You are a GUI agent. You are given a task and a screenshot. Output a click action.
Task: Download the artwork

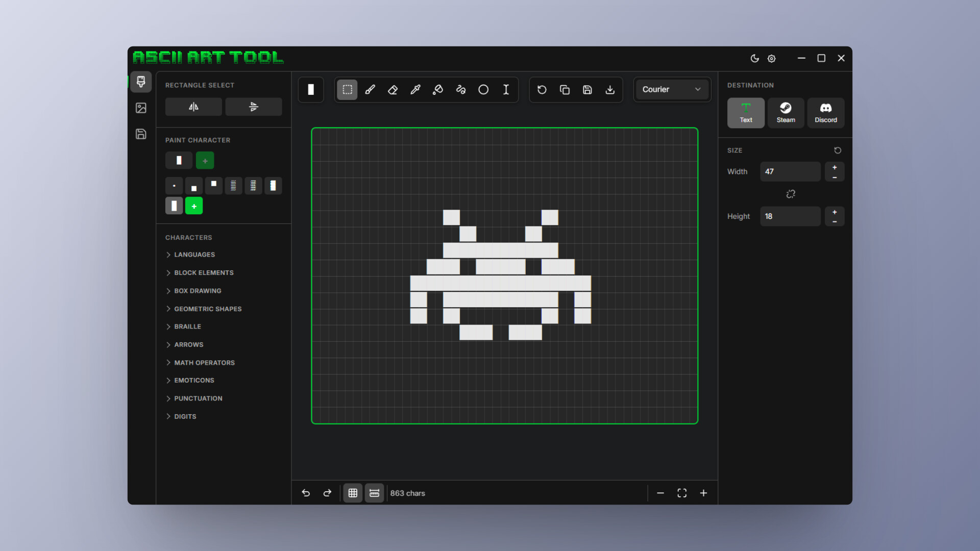tap(610, 90)
